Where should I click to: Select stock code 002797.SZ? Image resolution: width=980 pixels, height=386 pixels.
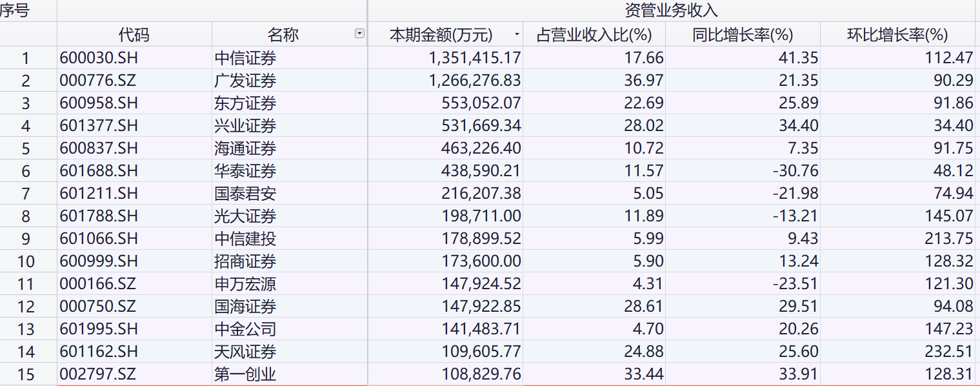134,374
